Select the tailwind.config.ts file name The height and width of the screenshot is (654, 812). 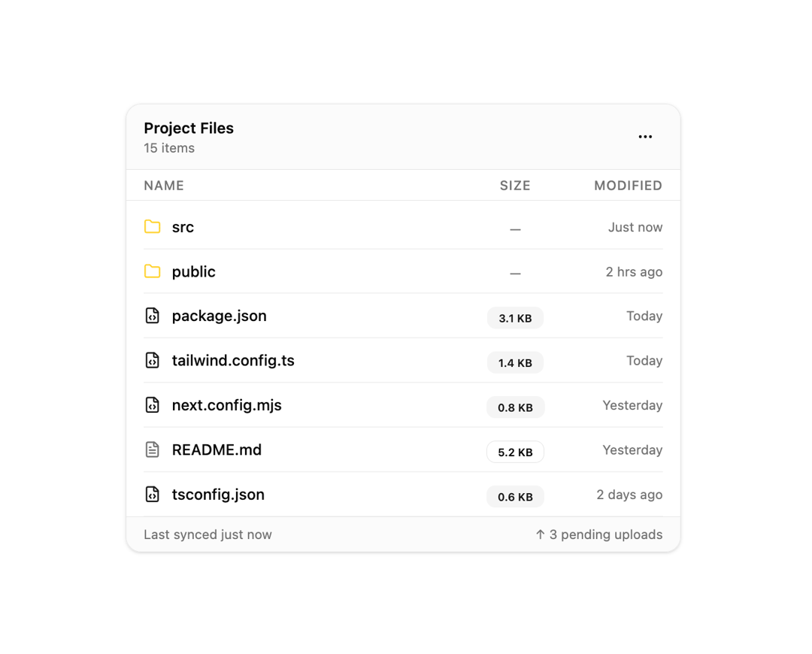tap(233, 360)
